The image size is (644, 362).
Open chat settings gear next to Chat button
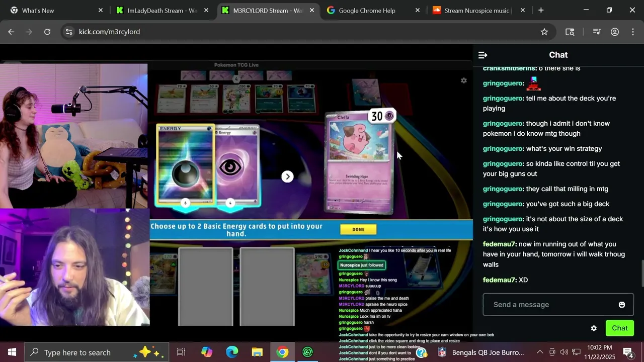point(594,328)
